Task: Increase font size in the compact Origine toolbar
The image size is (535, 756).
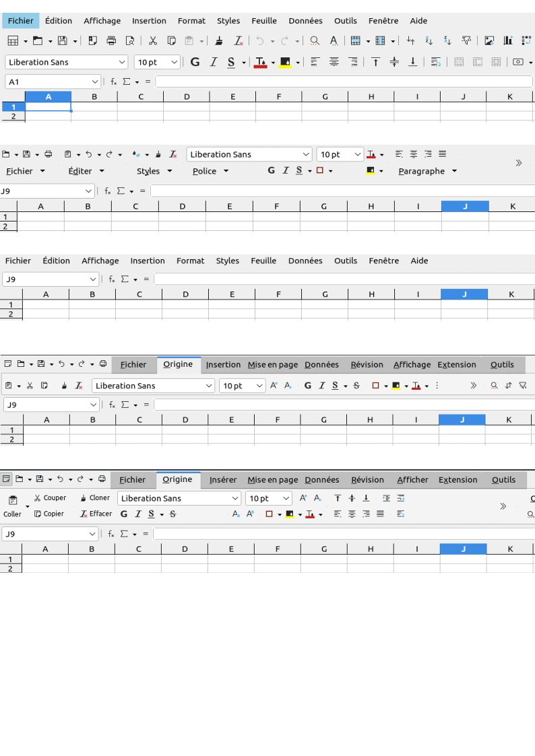Action: tap(274, 386)
